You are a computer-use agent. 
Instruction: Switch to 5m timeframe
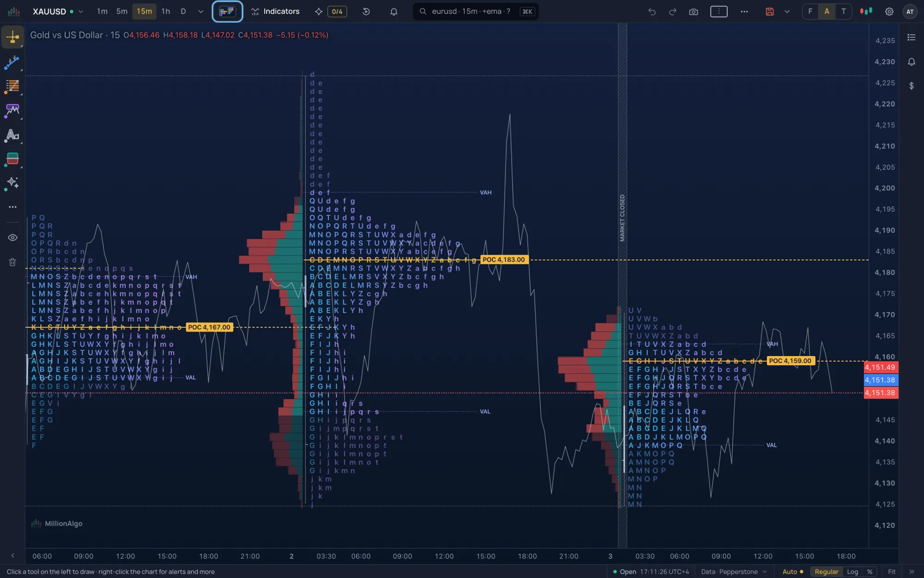(x=122, y=12)
